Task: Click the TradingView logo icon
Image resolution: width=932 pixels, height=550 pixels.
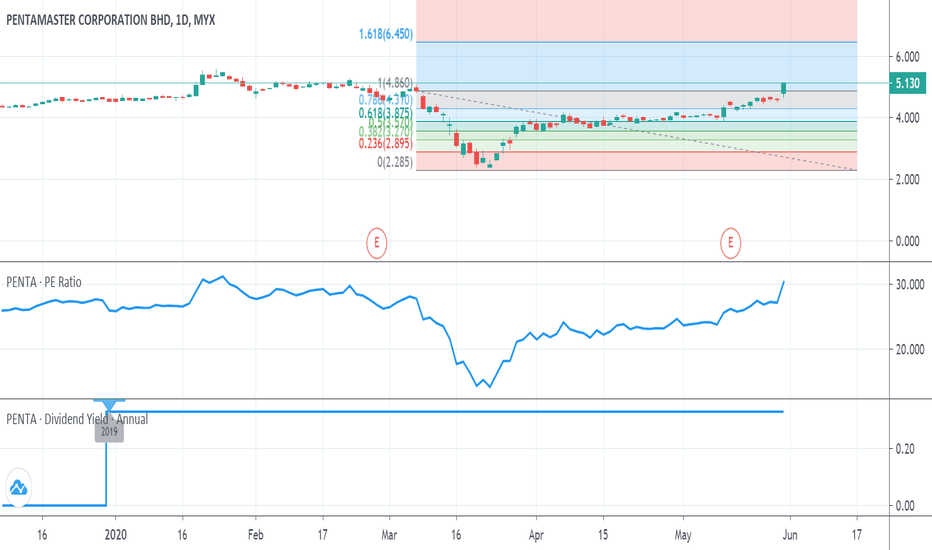Action: point(18,488)
